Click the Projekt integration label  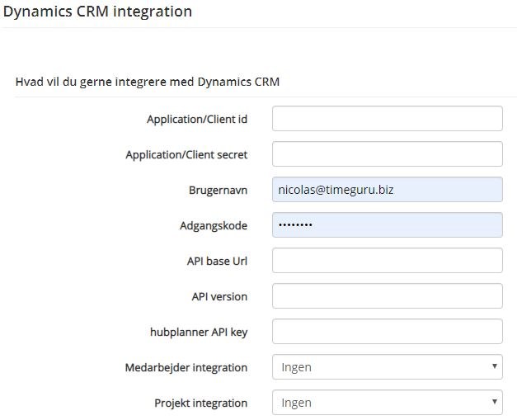(x=201, y=403)
